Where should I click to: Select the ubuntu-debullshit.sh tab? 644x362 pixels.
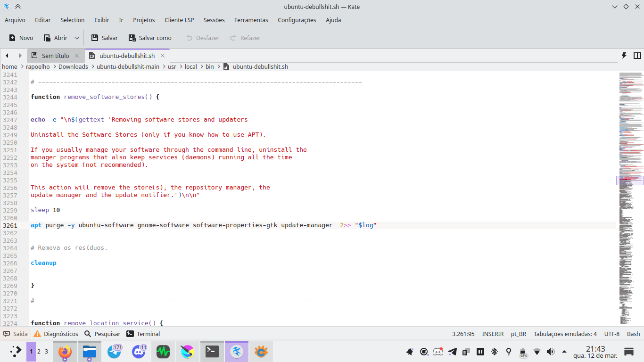127,56
